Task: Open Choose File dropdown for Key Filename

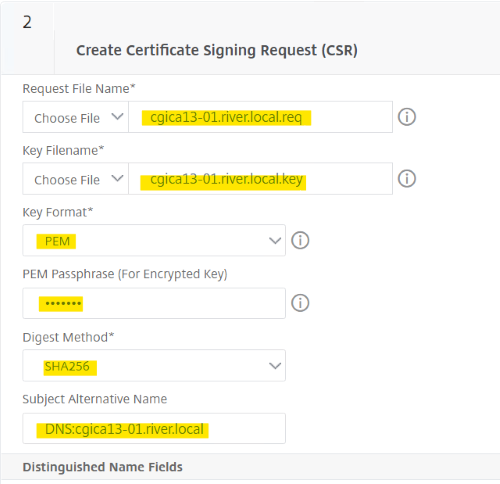Action: 75,179
